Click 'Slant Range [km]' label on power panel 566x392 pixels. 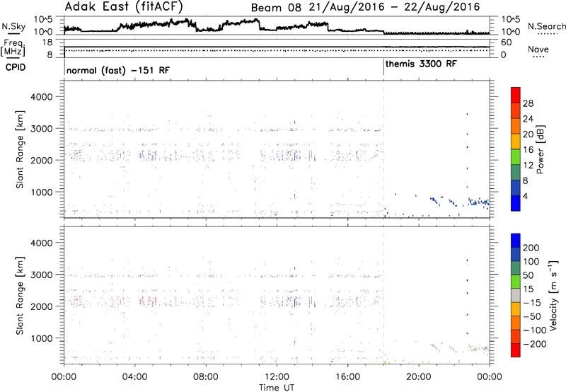coord(20,149)
